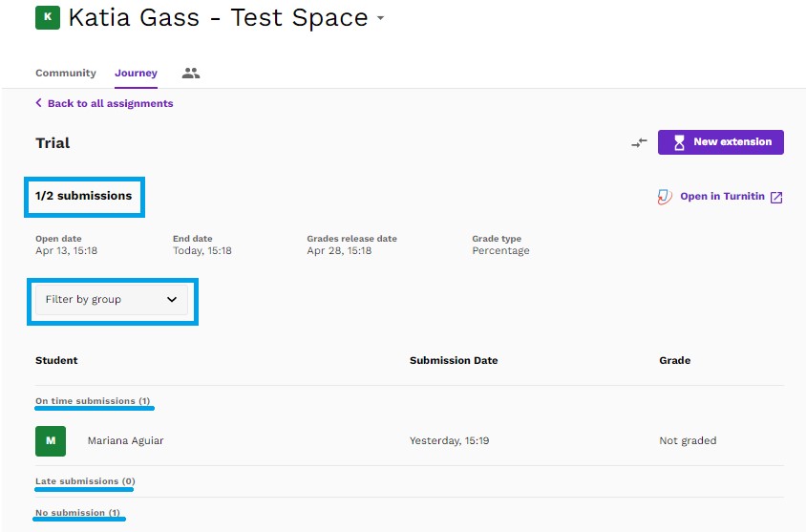This screenshot has height=532, width=806.
Task: Open in Turnitin link
Action: pyautogui.click(x=720, y=197)
